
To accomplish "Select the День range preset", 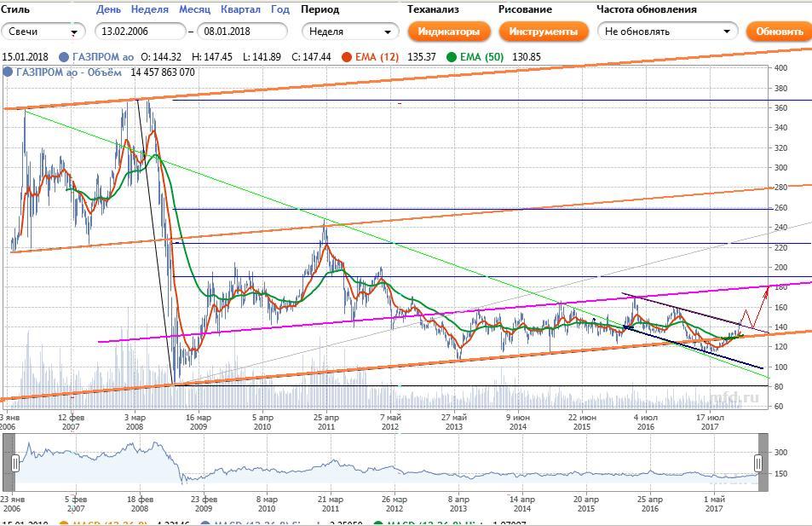I will (x=108, y=9).
